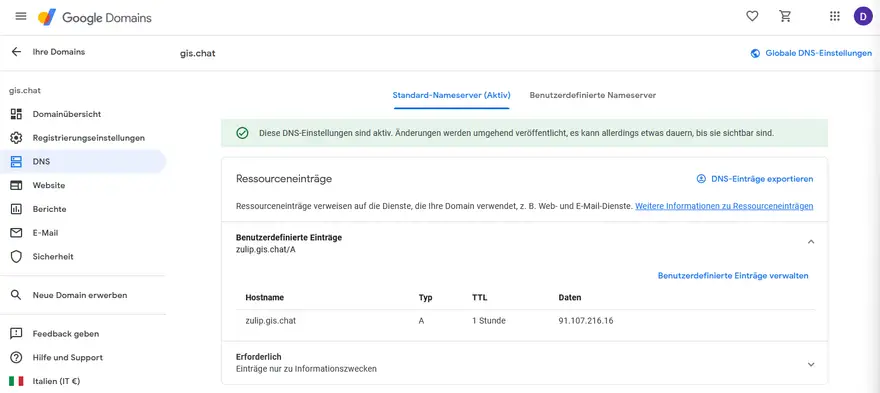Click gis.chat domain title in header
Viewport: 880px width, 393px height.
coord(198,53)
